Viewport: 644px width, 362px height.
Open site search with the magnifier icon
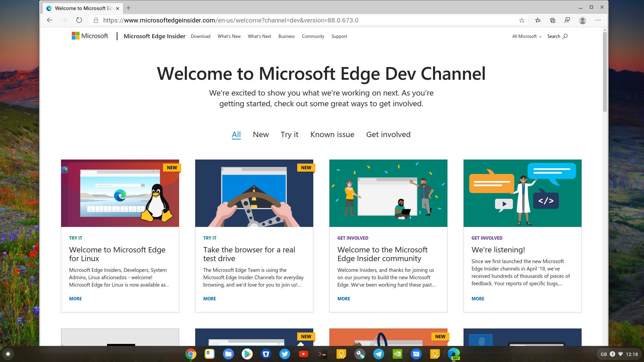(x=565, y=36)
